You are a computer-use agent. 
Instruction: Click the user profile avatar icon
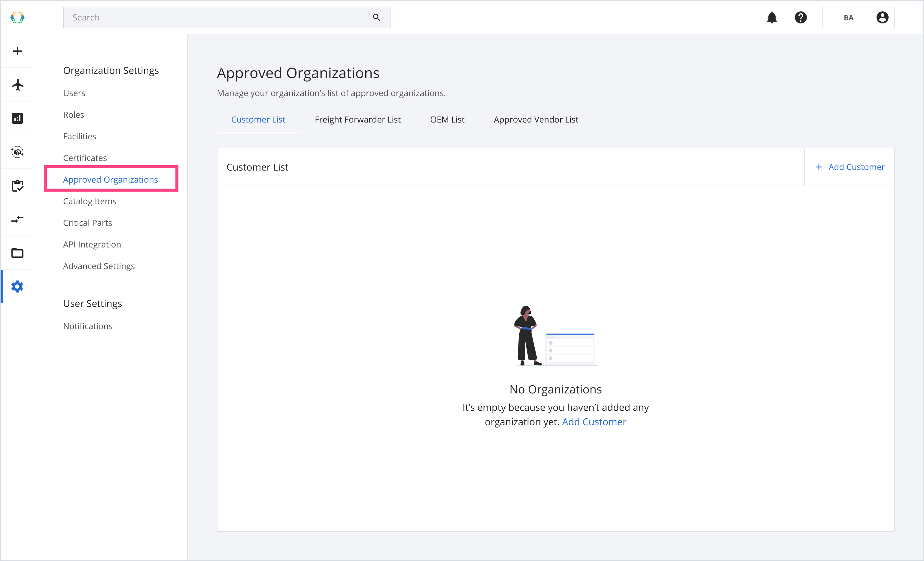click(882, 17)
